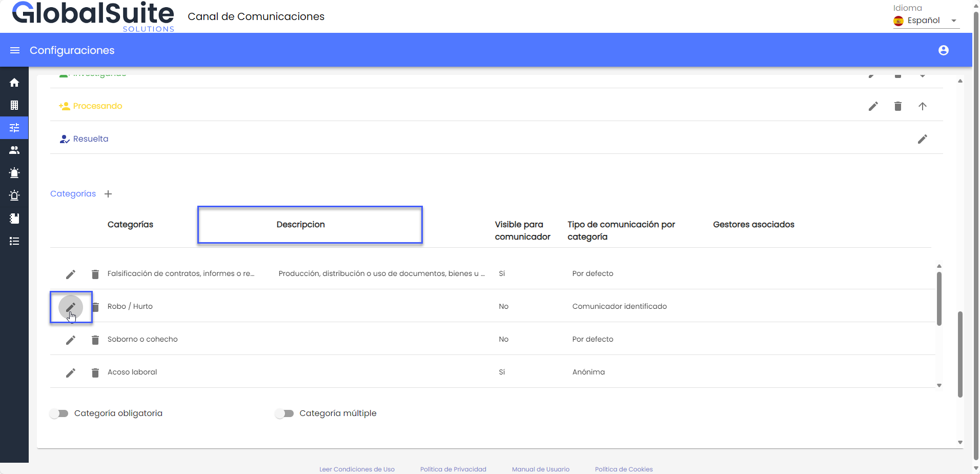The image size is (980, 474).
Task: Delete the Soborno o cohecho category
Action: pyautogui.click(x=95, y=340)
